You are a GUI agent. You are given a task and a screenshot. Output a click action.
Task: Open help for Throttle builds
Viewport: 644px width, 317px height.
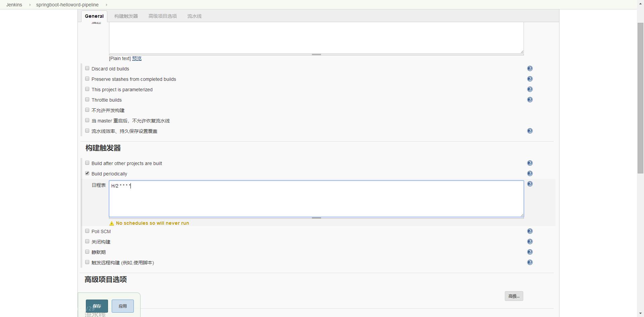530,100
